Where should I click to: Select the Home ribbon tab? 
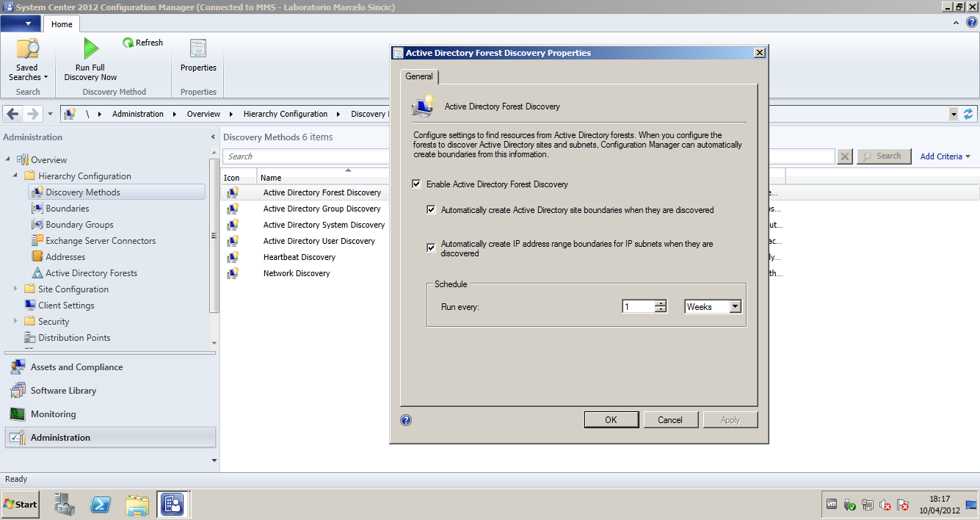(62, 24)
